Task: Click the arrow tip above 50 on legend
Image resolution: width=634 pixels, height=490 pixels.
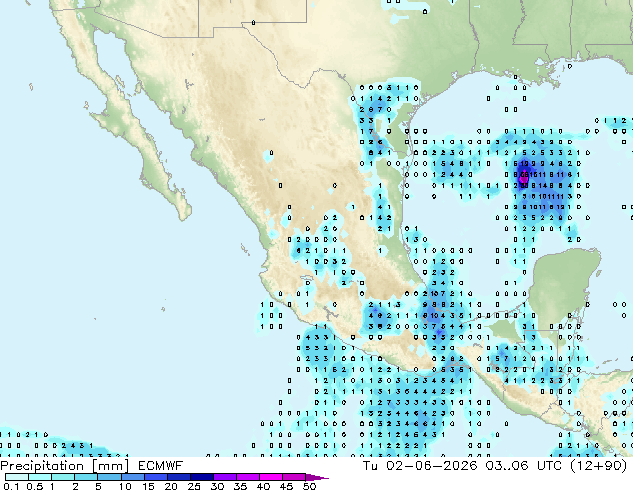Action: (x=317, y=477)
